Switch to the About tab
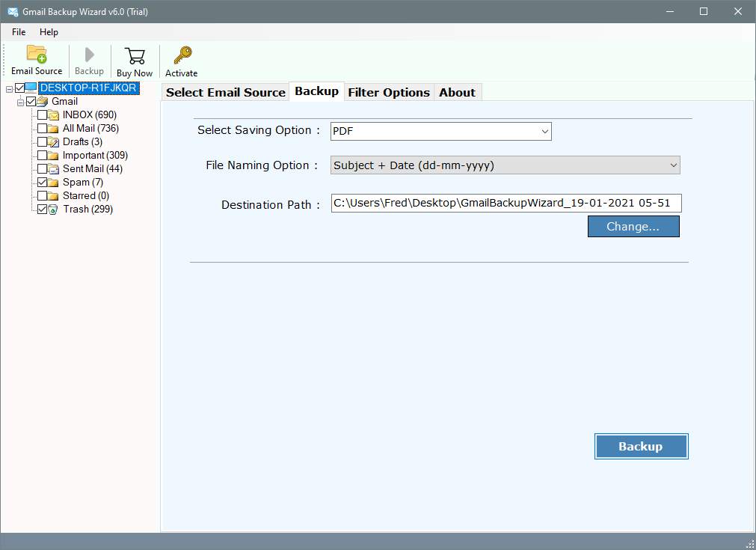Screen dimensions: 756x550 pyautogui.click(x=457, y=92)
